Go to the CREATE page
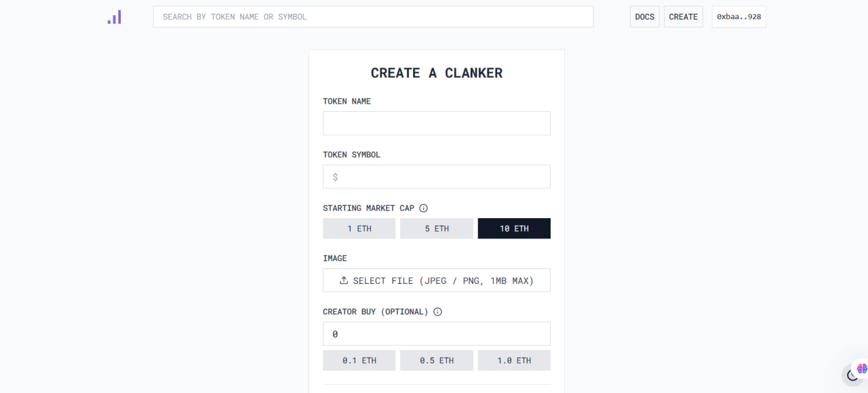 pos(683,17)
